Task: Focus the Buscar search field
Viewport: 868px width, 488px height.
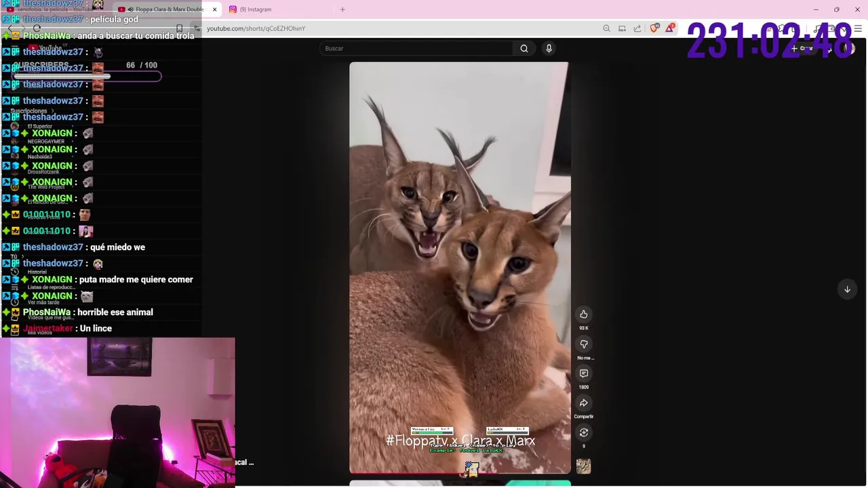Action: click(x=417, y=48)
